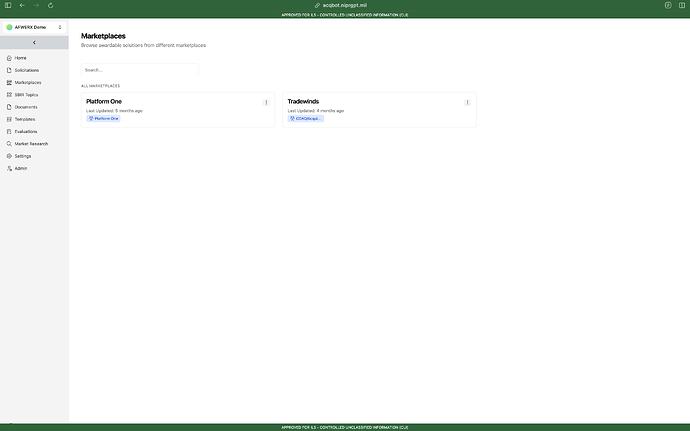Open the Tradewinds marketplace card
690x431 pixels.
click(379, 110)
